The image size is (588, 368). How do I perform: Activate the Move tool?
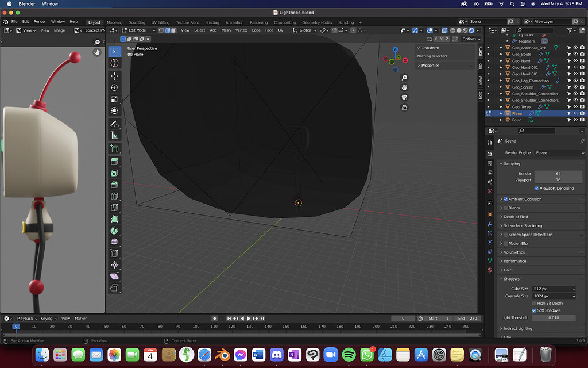114,76
